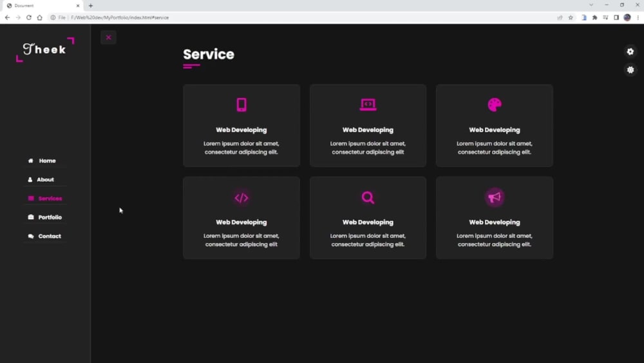Click the code brackets service icon
Screen dimensions: 644x363
point(241,198)
